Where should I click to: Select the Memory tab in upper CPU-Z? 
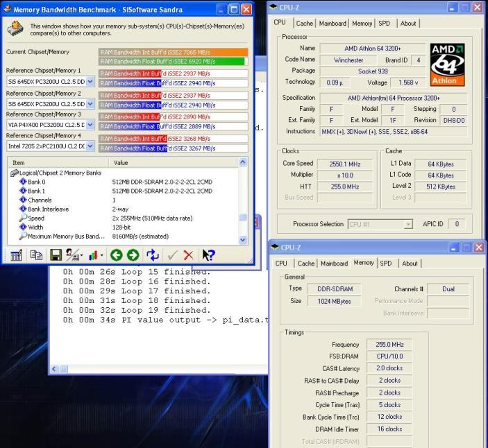362,24
